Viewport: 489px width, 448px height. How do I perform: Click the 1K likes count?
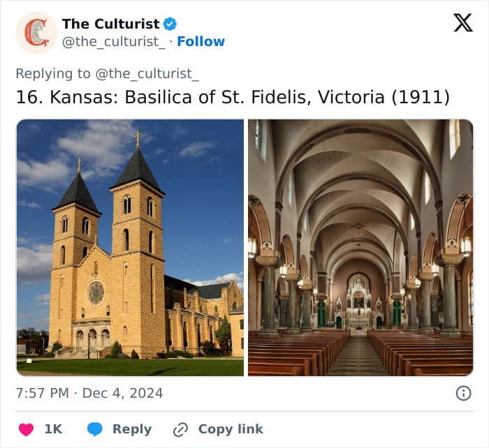click(x=53, y=429)
